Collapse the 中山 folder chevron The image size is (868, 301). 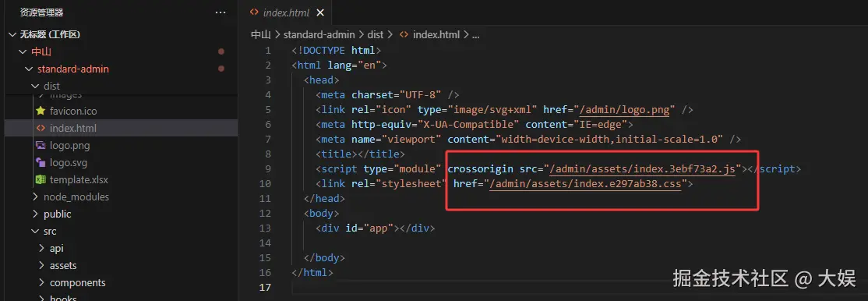22,52
